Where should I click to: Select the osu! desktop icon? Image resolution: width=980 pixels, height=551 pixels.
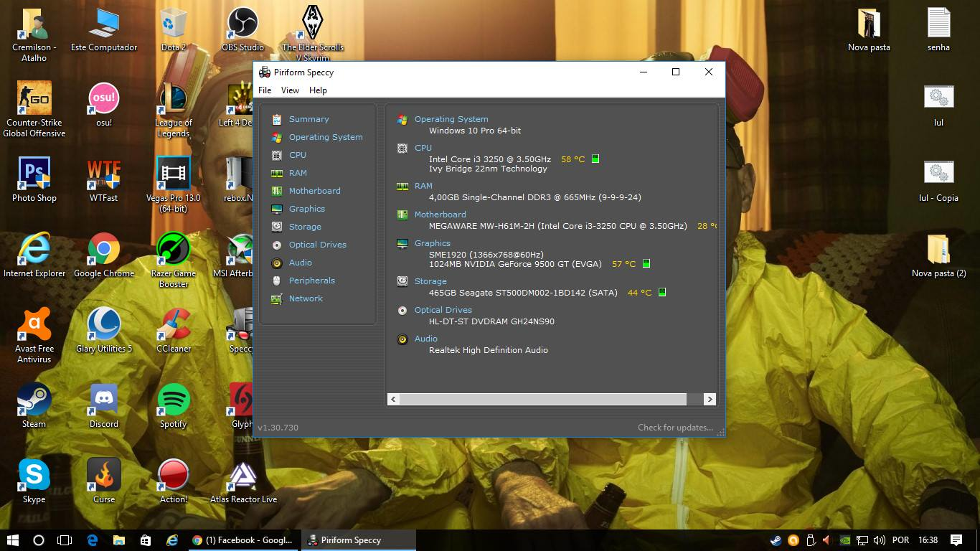click(x=104, y=105)
